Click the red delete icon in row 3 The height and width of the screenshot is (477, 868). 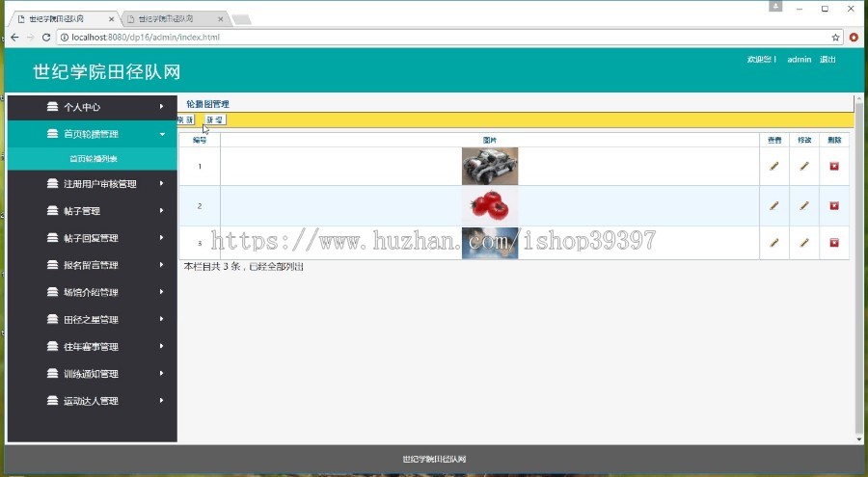pos(833,243)
